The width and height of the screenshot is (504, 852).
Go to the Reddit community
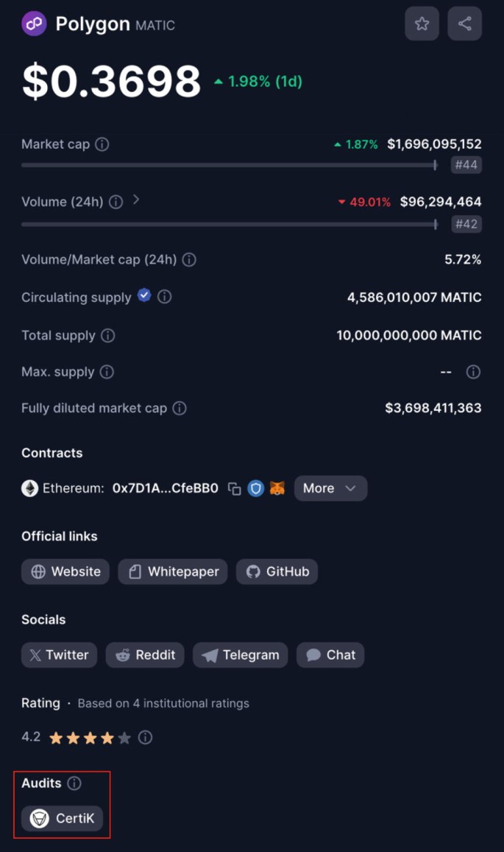tap(145, 655)
